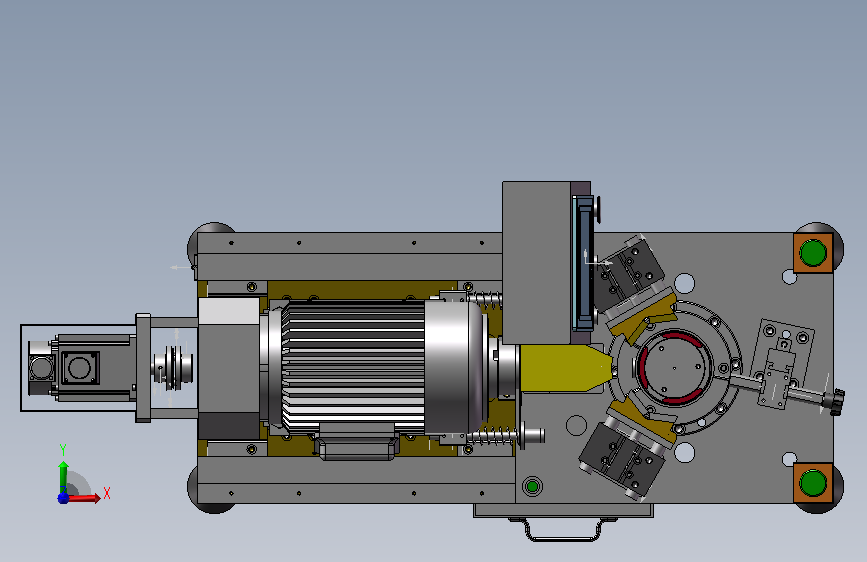867x562 pixels.
Task: Click the "Y" label on the triad
Action: (x=63, y=450)
